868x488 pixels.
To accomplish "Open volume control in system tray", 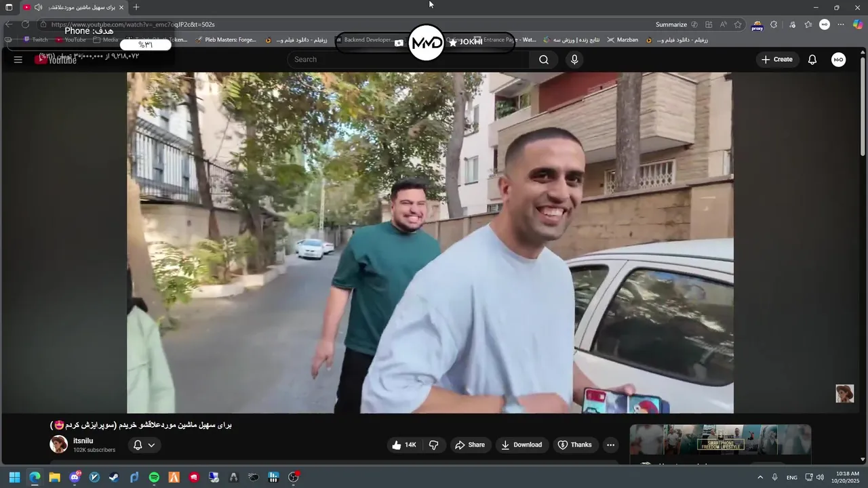I will pyautogui.click(x=820, y=477).
